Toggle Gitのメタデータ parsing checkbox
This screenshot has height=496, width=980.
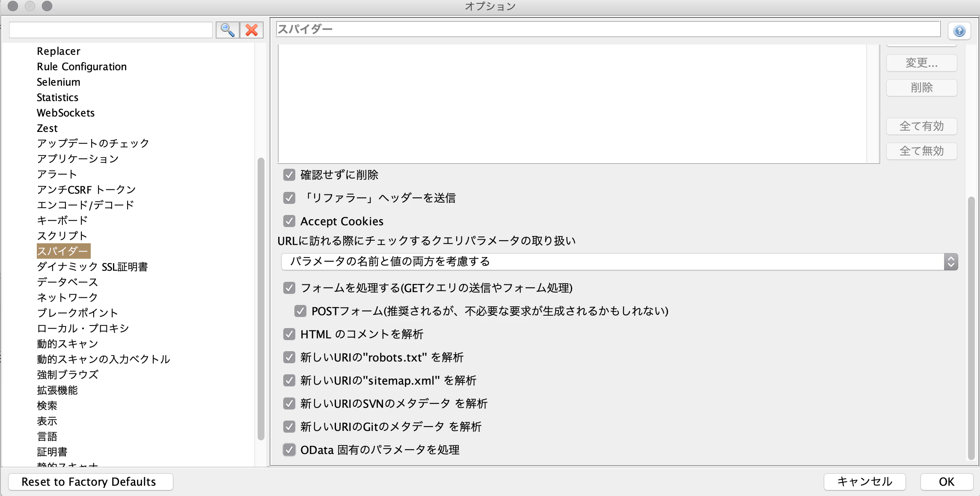coord(289,427)
